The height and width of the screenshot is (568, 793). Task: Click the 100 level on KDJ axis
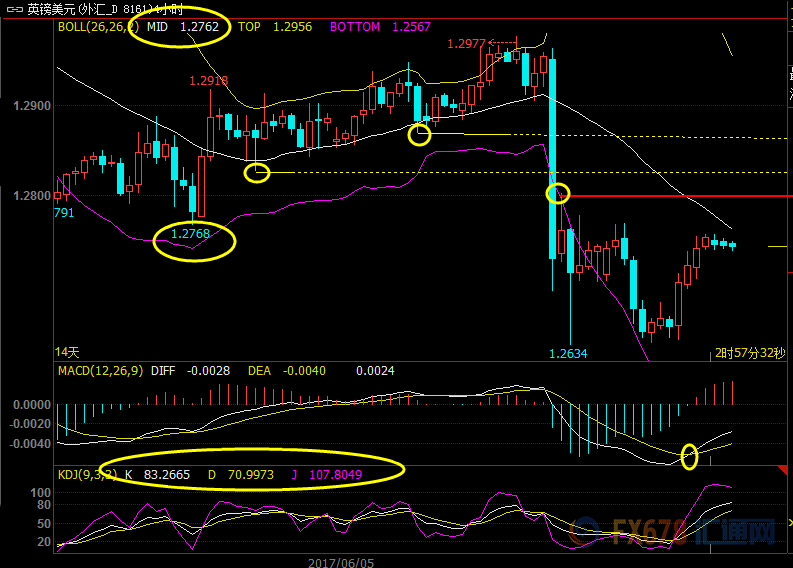40,493
